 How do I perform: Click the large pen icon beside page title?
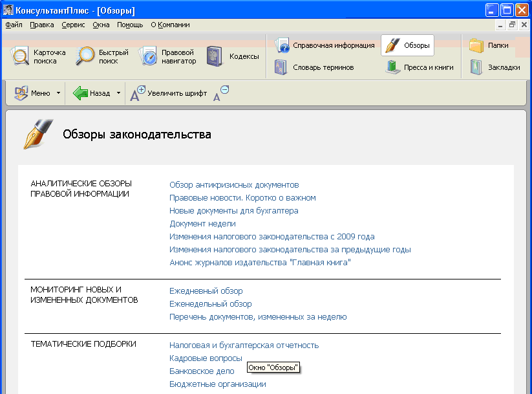[x=38, y=134]
